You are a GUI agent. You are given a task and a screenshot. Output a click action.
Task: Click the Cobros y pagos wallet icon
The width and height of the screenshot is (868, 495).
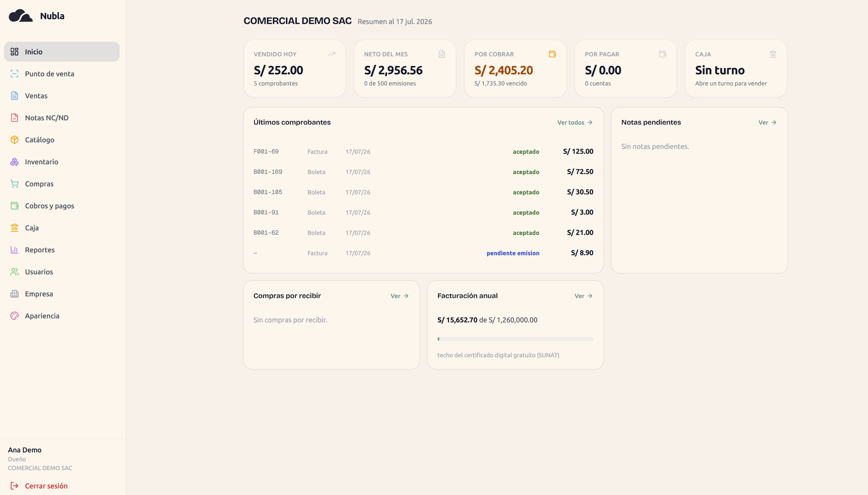(14, 206)
